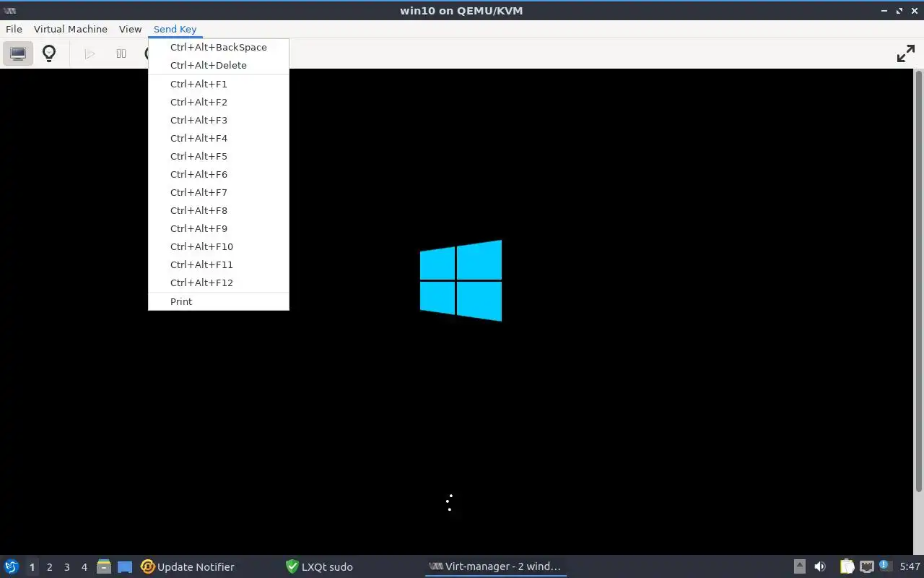
Task: Send Ctrl+Alt+Delete to the guest
Action: click(x=219, y=65)
